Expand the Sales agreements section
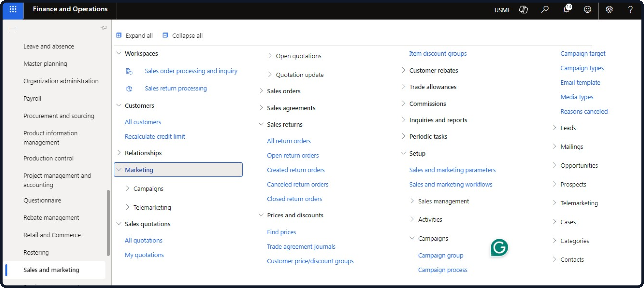The width and height of the screenshot is (644, 288). pyautogui.click(x=261, y=108)
